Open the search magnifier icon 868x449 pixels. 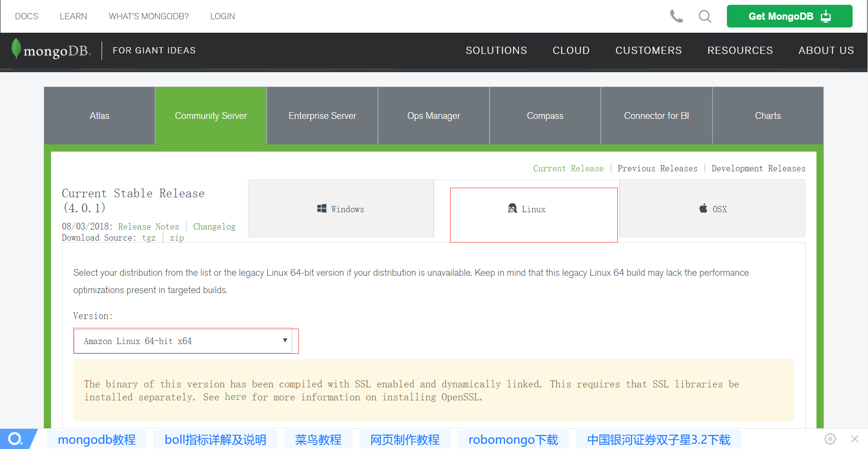[x=705, y=16]
